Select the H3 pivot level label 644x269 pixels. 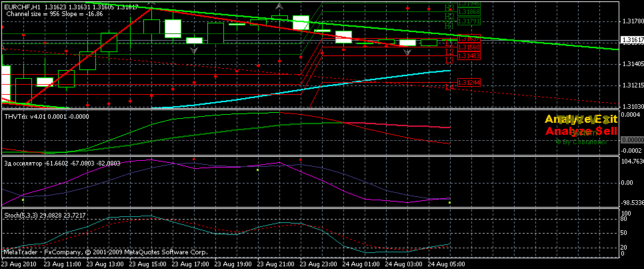(x=449, y=7)
